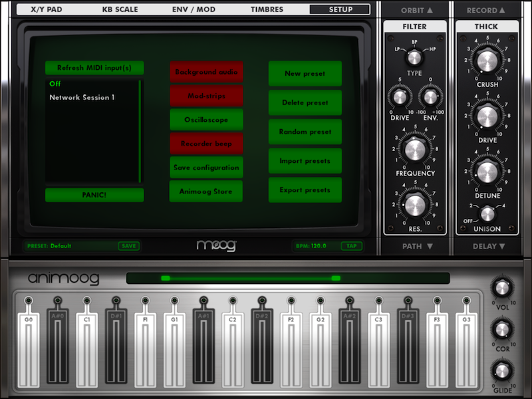Click the MIDI input list scrollbar
532x399 pixels.
pos(140,131)
